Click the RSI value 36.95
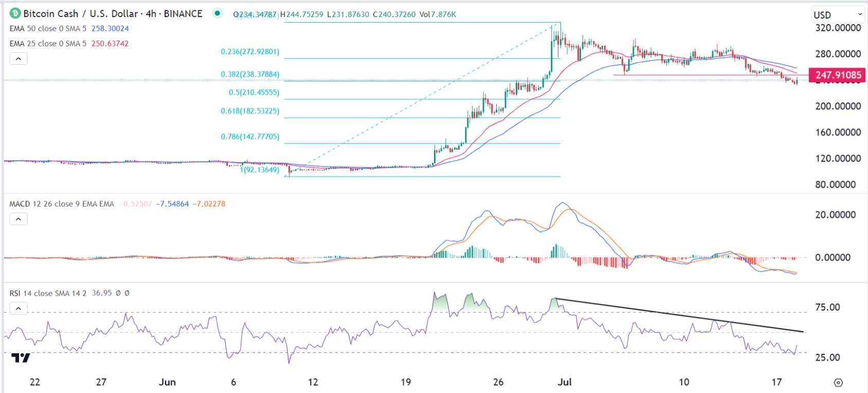This screenshot has width=868, height=393. tap(102, 293)
